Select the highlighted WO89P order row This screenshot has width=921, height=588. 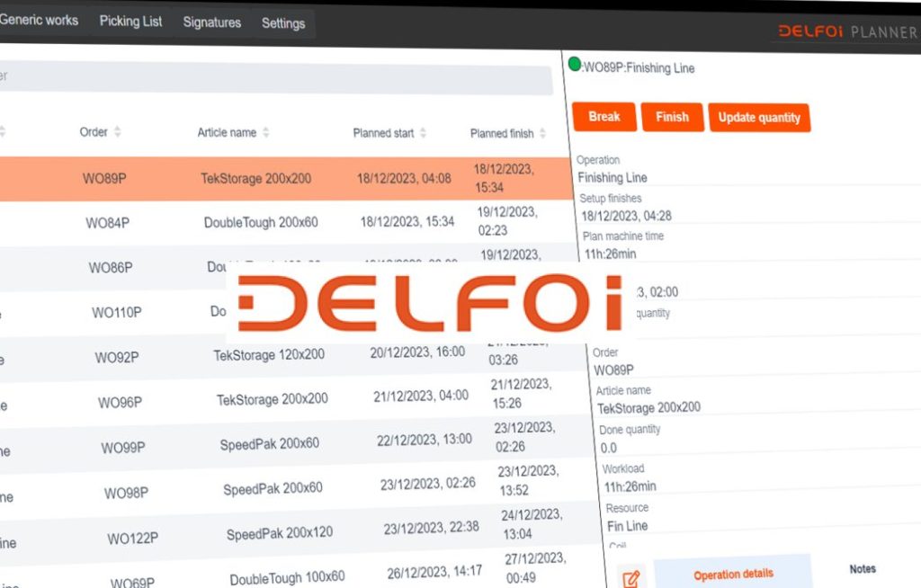pos(270,178)
